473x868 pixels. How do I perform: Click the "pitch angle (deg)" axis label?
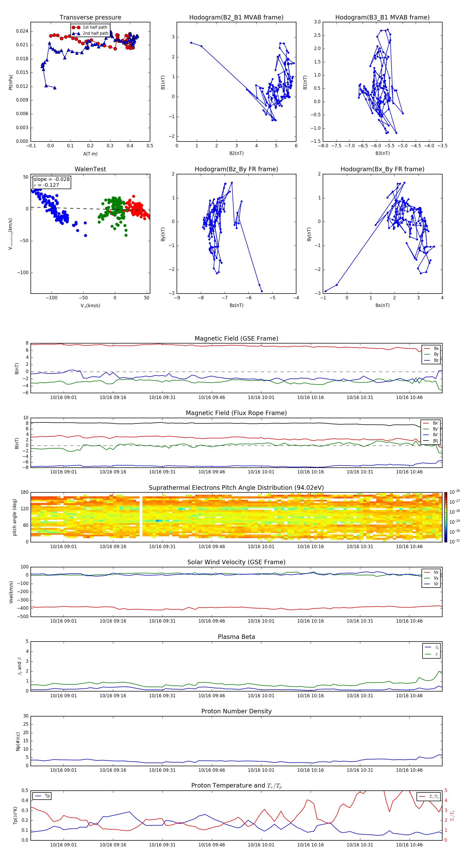(x=14, y=517)
